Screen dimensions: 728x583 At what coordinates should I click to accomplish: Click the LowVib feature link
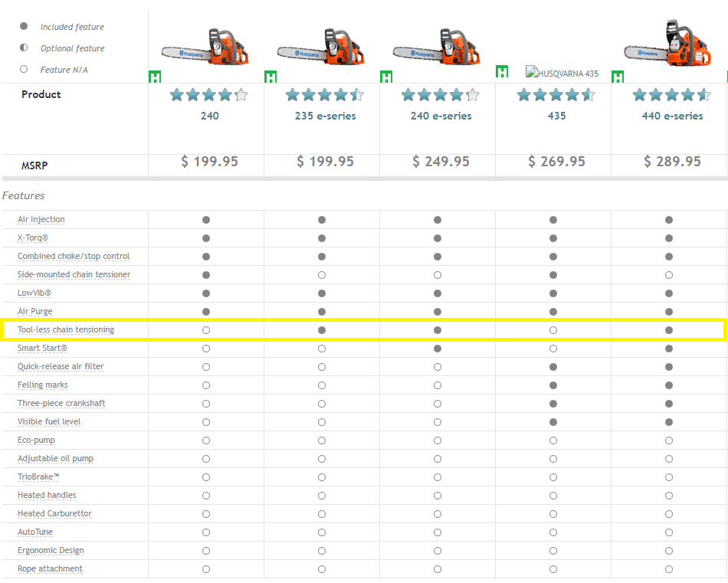pyautogui.click(x=34, y=293)
